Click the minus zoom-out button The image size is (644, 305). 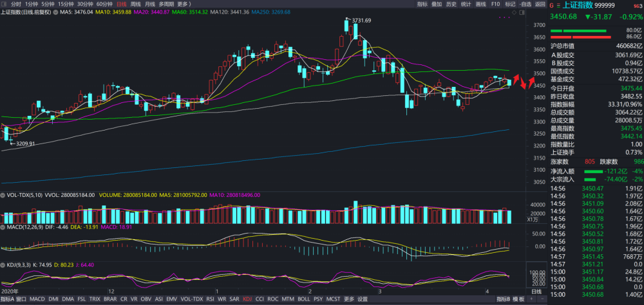[542, 299]
